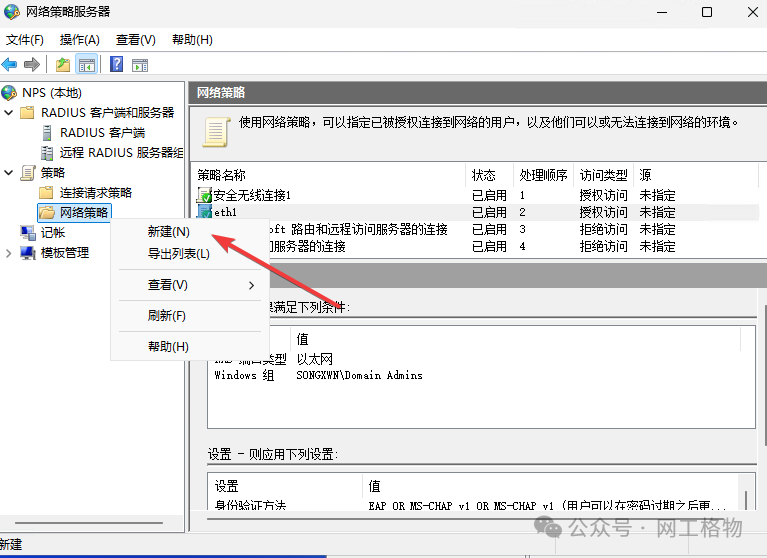Select 网络策略 tree item
Viewport: 767px width, 558px height.
coord(84,213)
